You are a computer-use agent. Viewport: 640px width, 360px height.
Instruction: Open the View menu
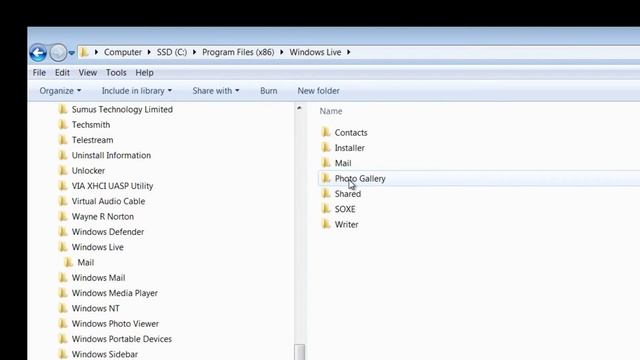point(88,73)
